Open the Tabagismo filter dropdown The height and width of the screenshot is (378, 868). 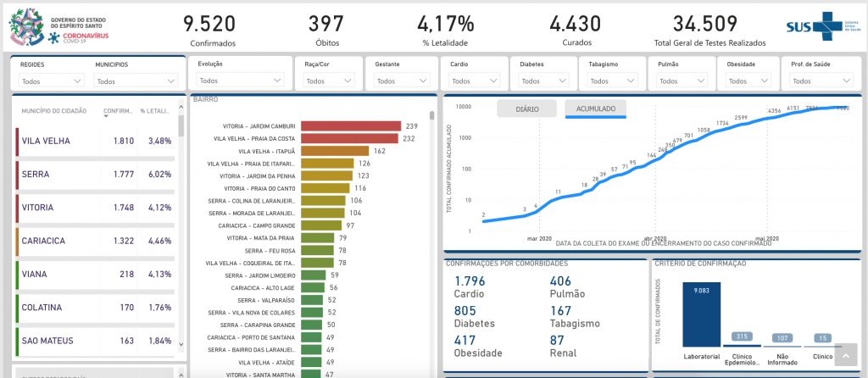[x=609, y=81]
